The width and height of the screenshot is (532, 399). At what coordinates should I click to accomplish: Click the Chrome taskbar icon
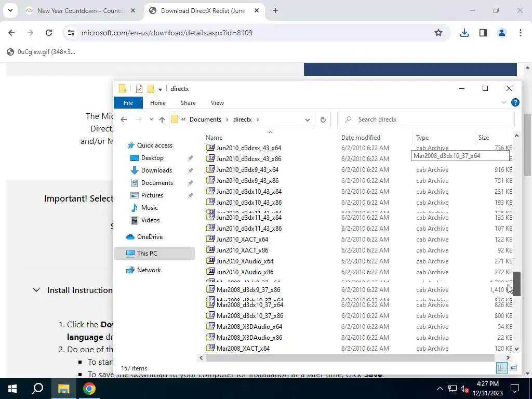point(89,389)
